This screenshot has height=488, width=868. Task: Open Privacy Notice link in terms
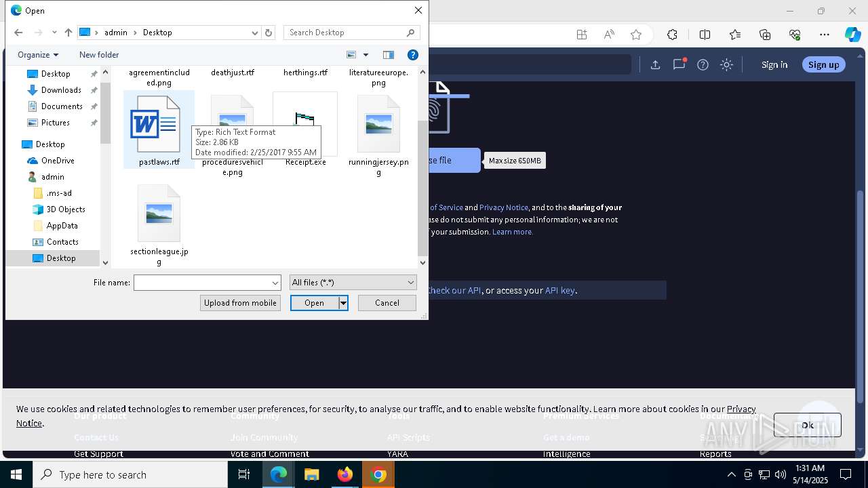coord(504,207)
